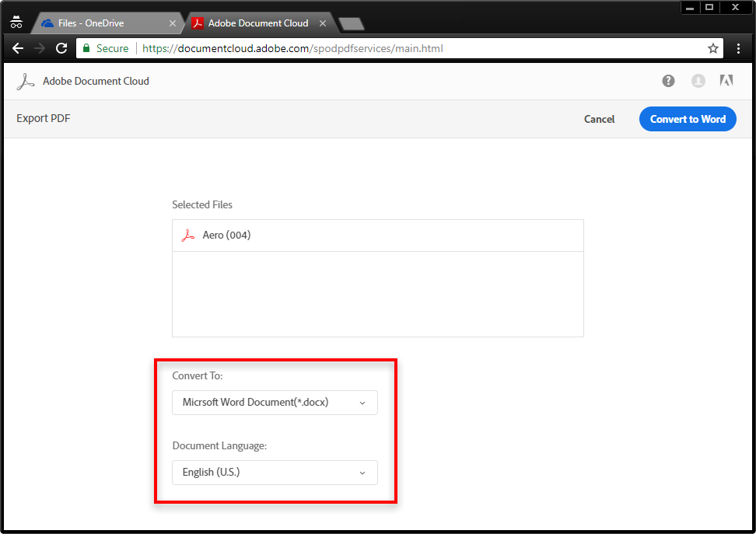Image resolution: width=756 pixels, height=534 pixels.
Task: Bookmark this page with the star icon
Action: click(712, 47)
